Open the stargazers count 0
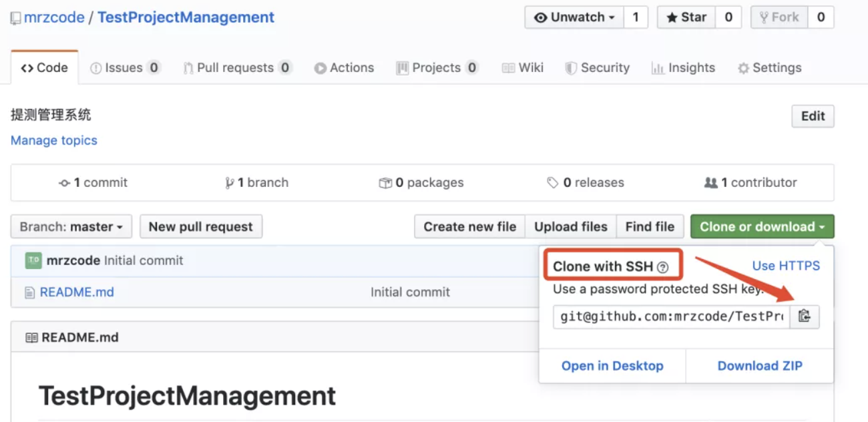The image size is (868, 422). coord(728,17)
